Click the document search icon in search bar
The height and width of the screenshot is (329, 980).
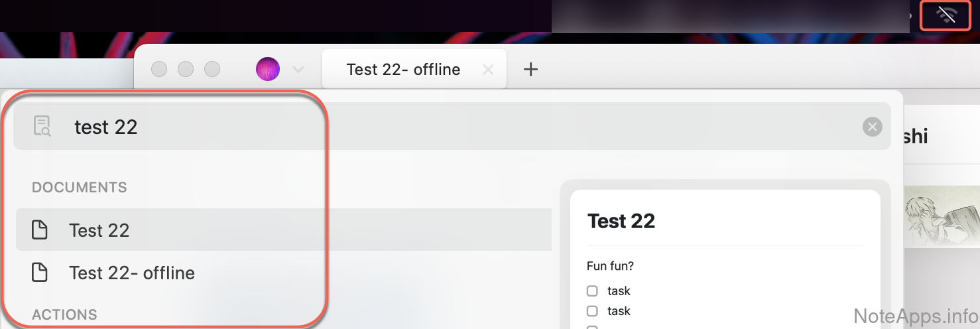(42, 126)
